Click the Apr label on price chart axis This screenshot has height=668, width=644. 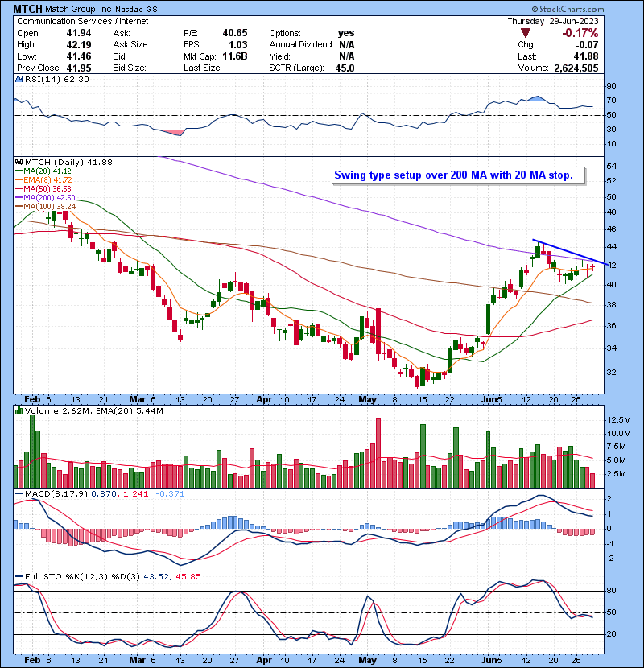264,400
